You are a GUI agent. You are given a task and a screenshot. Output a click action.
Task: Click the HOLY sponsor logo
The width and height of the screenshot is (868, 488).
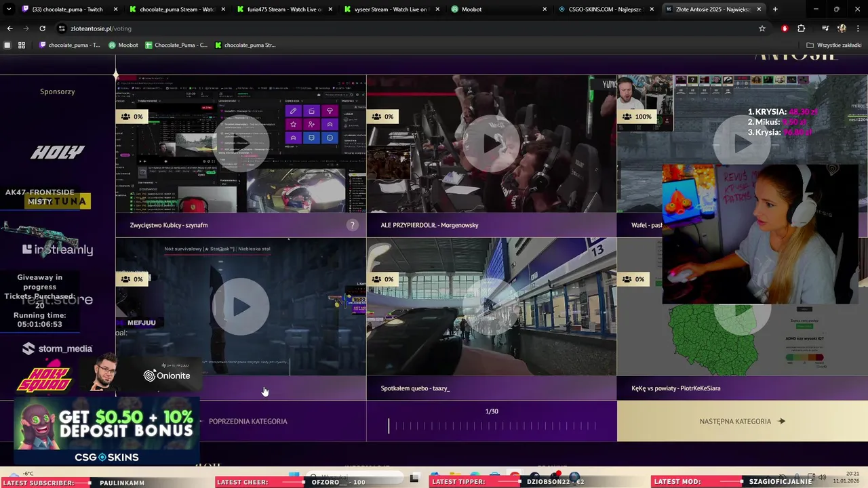tap(58, 152)
